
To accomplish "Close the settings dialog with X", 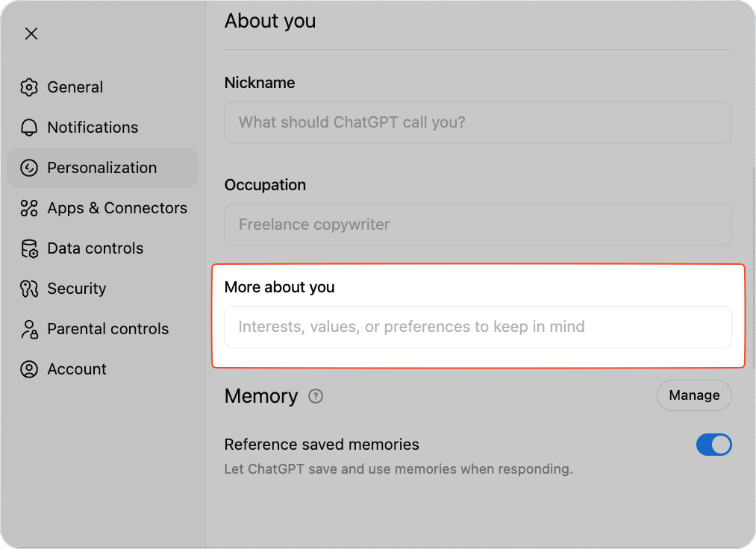I will 31,34.
